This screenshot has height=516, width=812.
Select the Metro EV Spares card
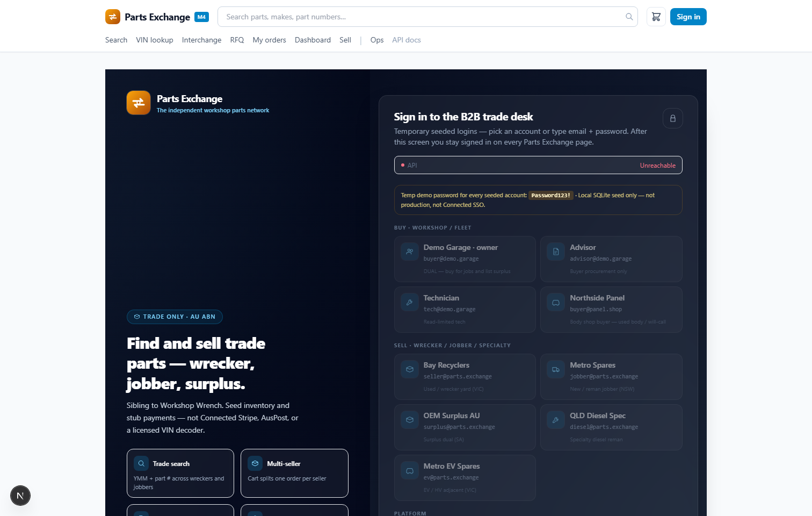[x=465, y=478]
